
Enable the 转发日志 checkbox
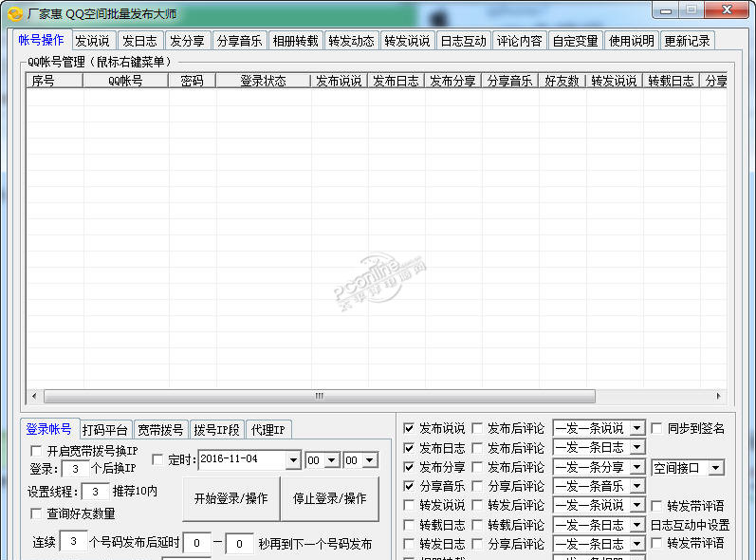[x=409, y=544]
